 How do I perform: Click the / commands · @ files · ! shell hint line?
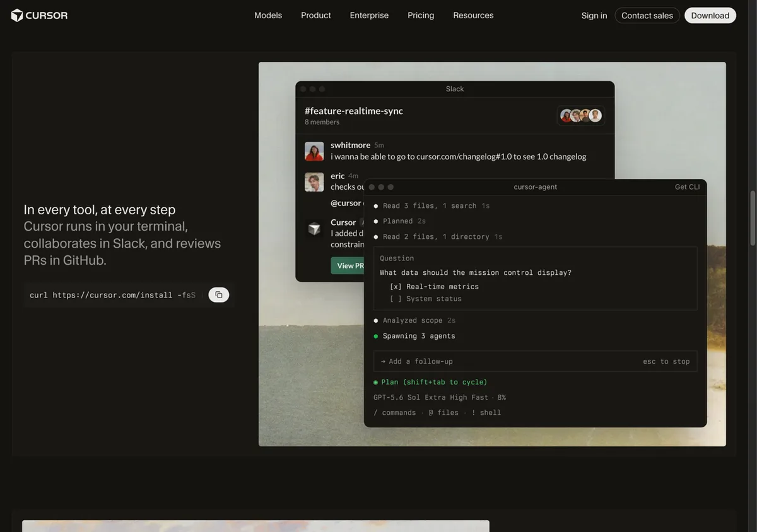[437, 413]
